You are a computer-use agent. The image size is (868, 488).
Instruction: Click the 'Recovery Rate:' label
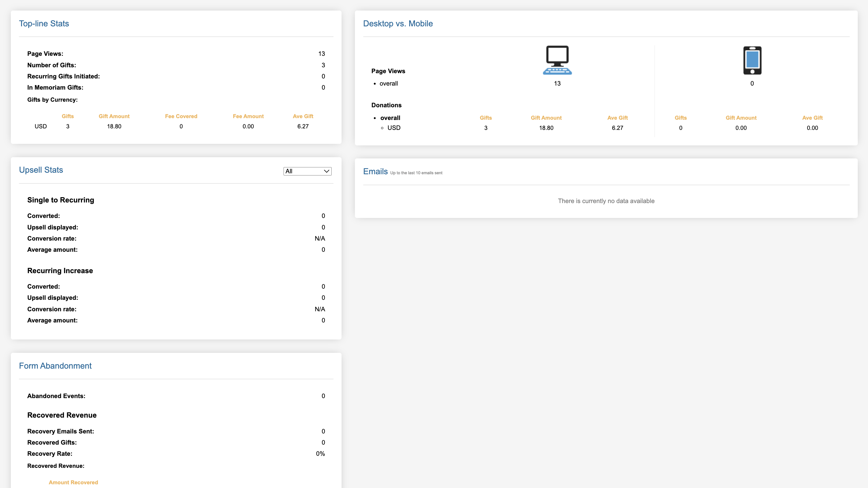pyautogui.click(x=50, y=453)
